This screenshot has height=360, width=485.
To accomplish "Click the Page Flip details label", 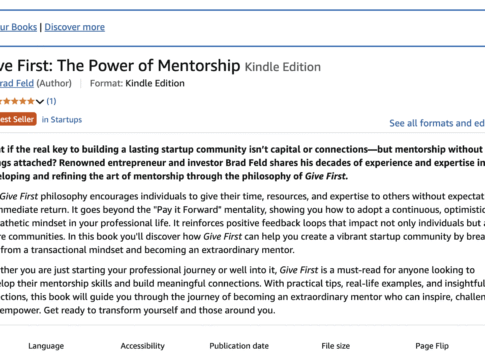I will 432,346.
